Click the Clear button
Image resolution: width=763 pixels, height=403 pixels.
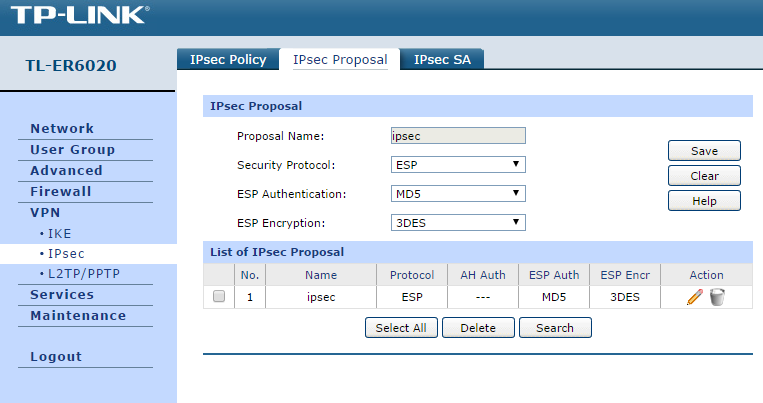[704, 176]
